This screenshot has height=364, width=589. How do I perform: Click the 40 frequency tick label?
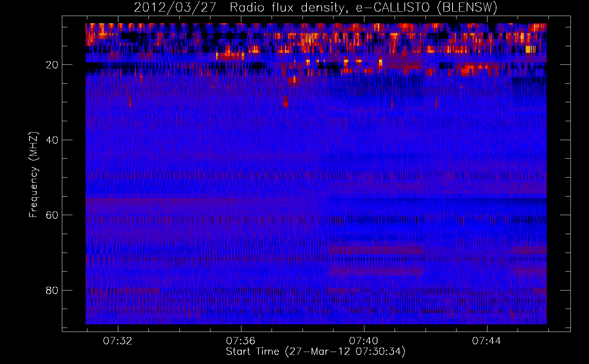point(52,140)
